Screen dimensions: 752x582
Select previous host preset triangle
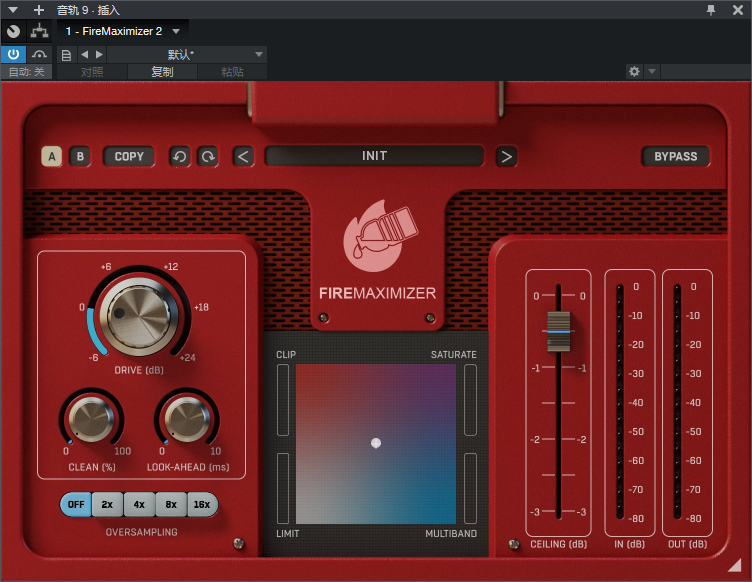click(84, 54)
